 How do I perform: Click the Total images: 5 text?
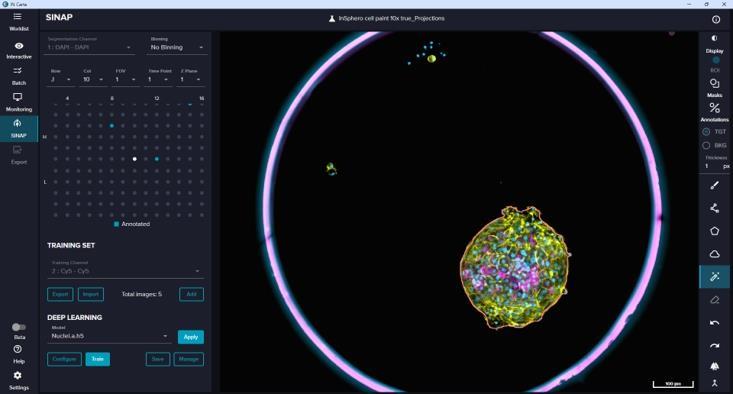[142, 294]
